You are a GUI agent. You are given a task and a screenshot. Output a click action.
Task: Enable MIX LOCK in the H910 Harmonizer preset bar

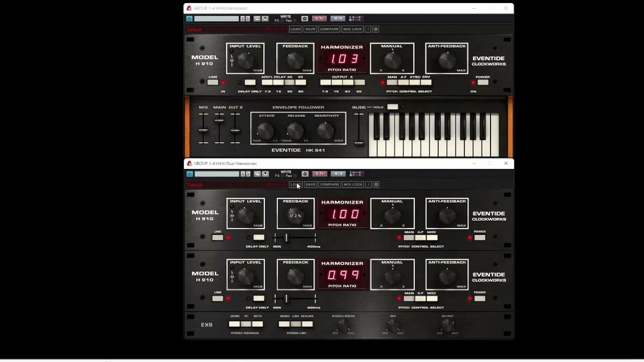click(x=353, y=29)
